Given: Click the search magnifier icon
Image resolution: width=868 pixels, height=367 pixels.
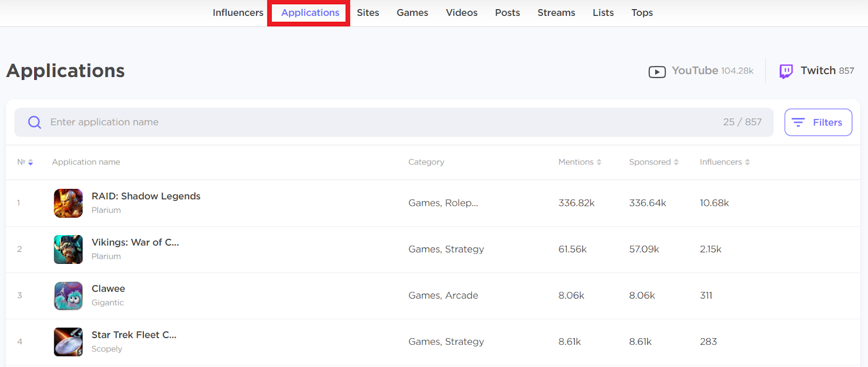Looking at the screenshot, I should click(35, 122).
